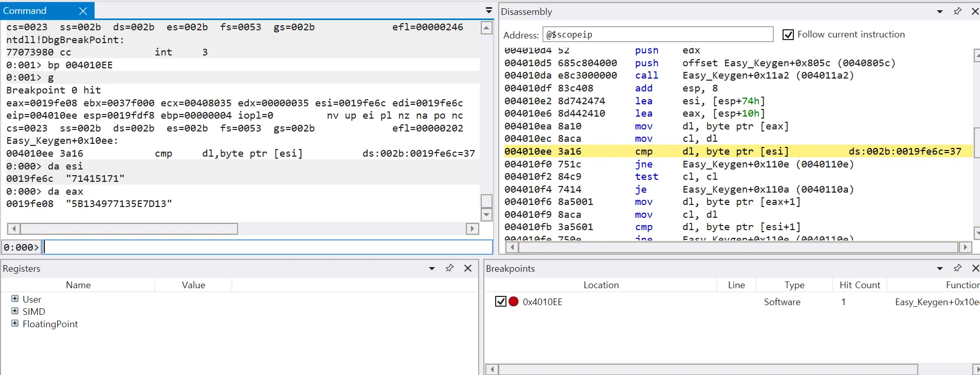The height and width of the screenshot is (375, 980).
Task: Click the "5B134977135E7D13" string in Command output
Action: (x=119, y=204)
